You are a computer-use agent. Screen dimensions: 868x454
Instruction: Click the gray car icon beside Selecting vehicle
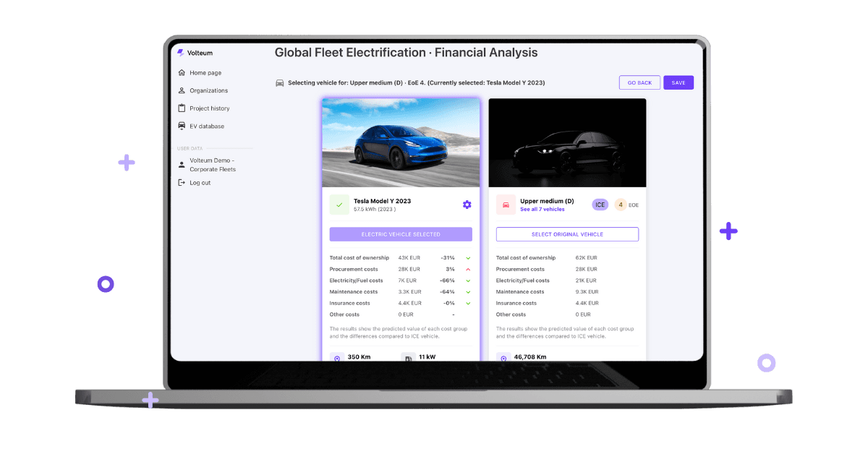280,83
